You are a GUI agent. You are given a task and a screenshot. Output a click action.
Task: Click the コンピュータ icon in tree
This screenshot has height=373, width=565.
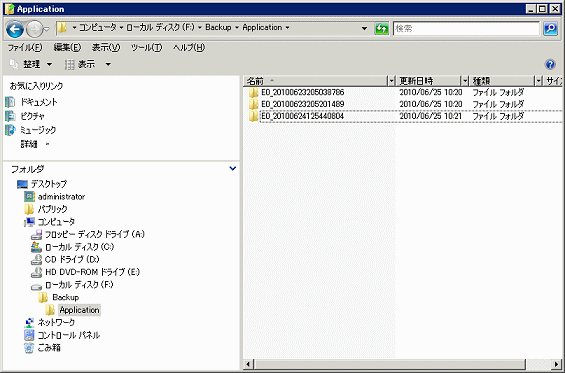(29, 222)
